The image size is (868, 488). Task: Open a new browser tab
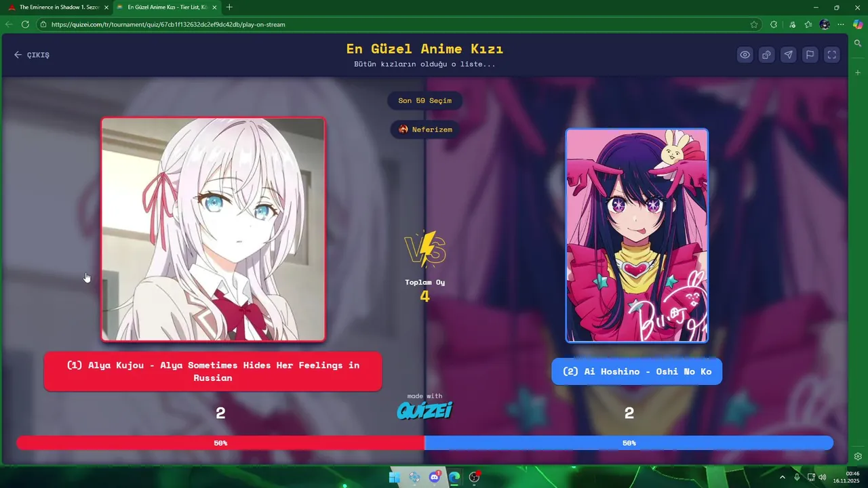[229, 7]
